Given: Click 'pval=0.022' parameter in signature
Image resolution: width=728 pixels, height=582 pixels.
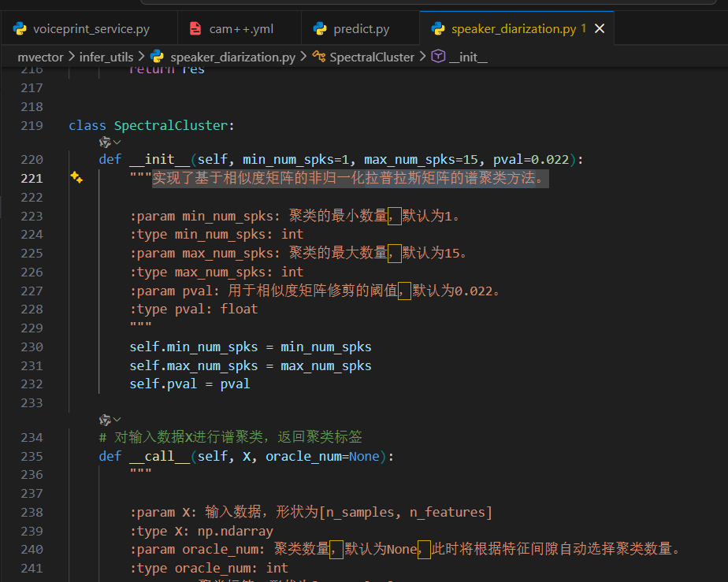Looking at the screenshot, I should 531,160.
